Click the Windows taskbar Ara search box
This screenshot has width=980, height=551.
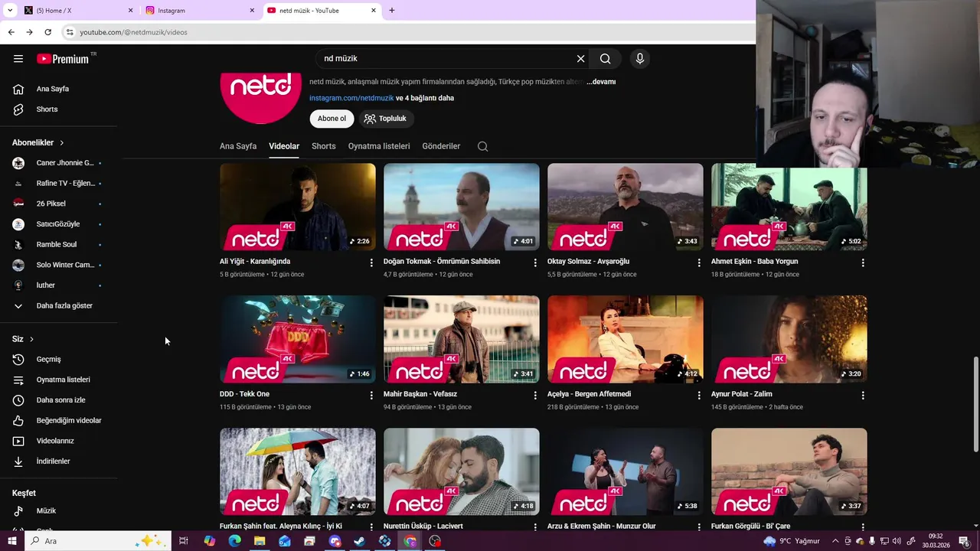(96, 541)
